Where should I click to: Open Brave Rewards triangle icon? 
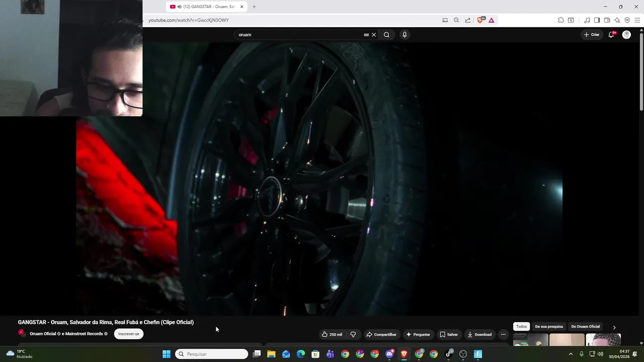pos(492,20)
